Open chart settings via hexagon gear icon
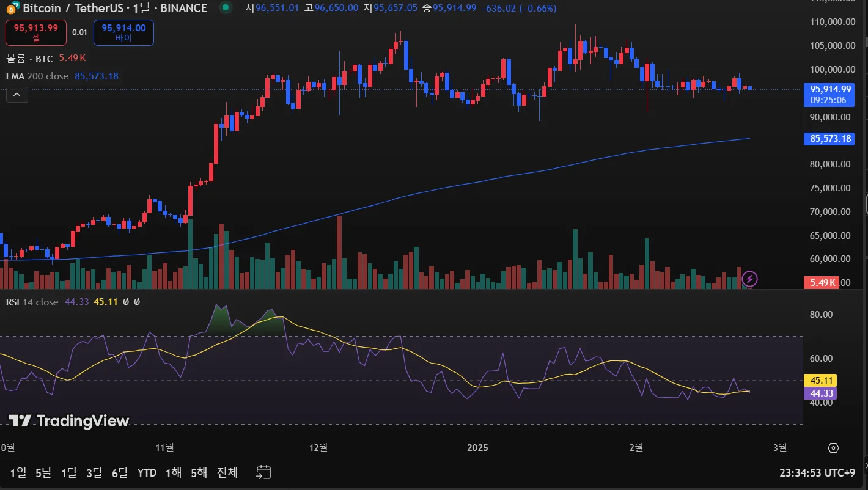 point(833,448)
